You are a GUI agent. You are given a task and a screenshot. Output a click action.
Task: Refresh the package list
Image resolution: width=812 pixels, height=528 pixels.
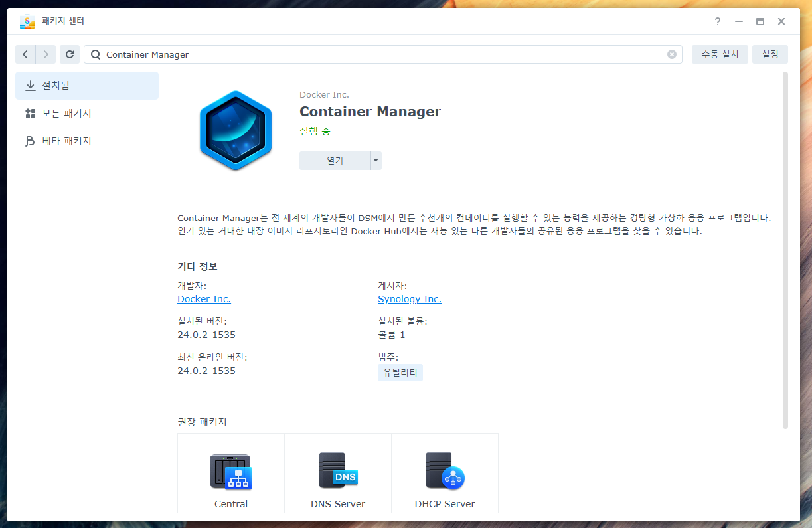[70, 54]
